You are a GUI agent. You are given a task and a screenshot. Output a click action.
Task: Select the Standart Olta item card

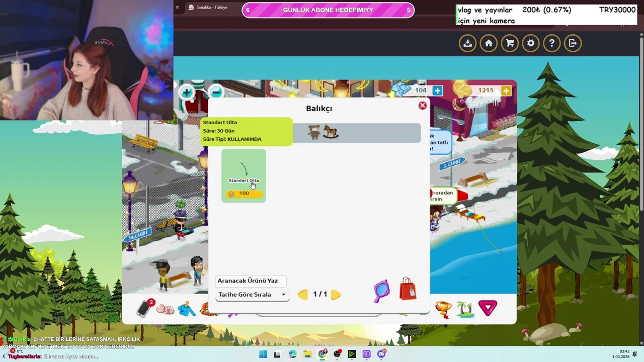pyautogui.click(x=244, y=176)
